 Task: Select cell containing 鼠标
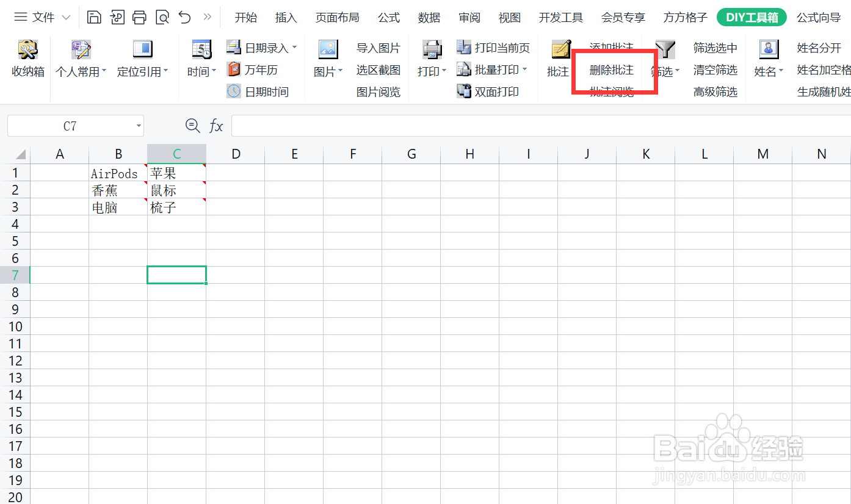[x=177, y=190]
